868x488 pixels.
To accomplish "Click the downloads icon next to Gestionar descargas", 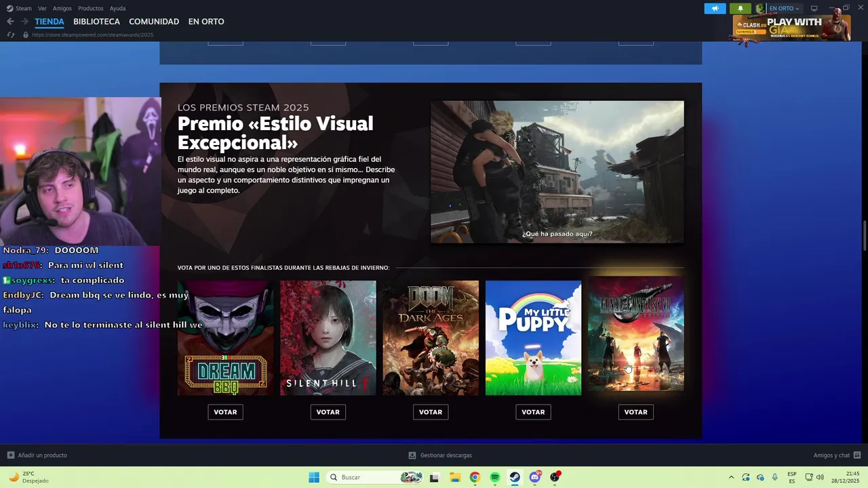I will click(412, 455).
